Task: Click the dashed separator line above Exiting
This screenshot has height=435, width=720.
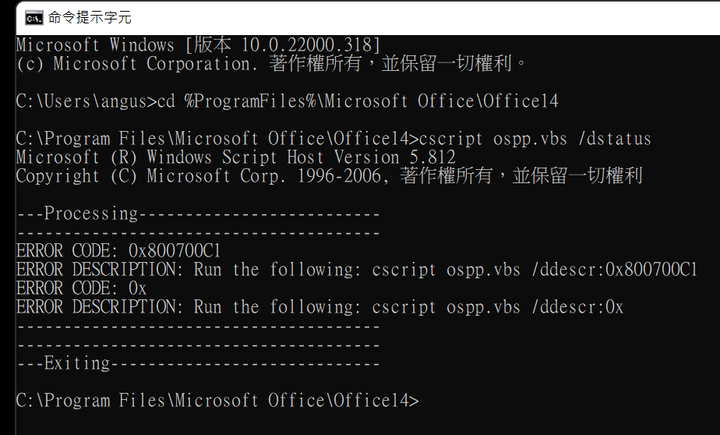Action: (x=198, y=345)
